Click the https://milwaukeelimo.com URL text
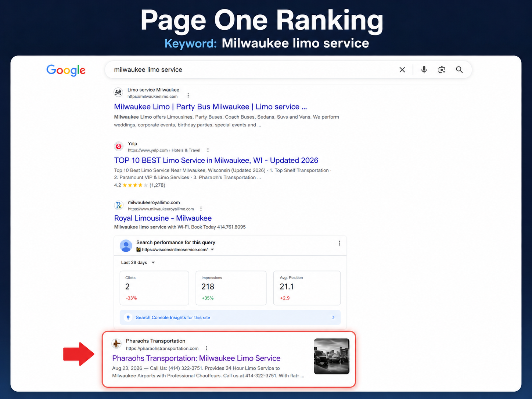This screenshot has width=532, height=399. 152,97
